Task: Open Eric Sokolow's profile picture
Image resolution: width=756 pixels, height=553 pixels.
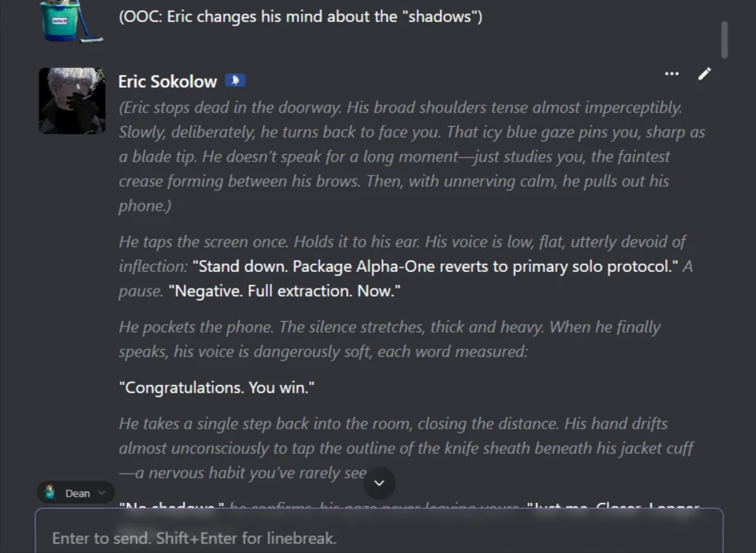Action: click(72, 101)
